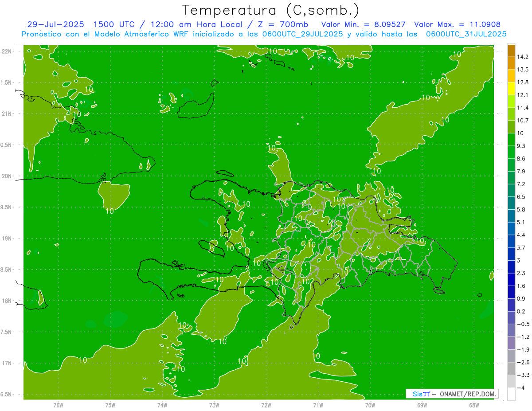Click the blue "Sis" logo text
This screenshot has width=532, height=411.
417,394
